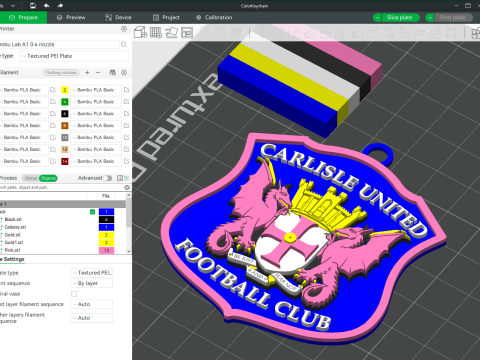Click compare presets icon beside Advanced
Screen dimensions: 480x360
point(120,178)
